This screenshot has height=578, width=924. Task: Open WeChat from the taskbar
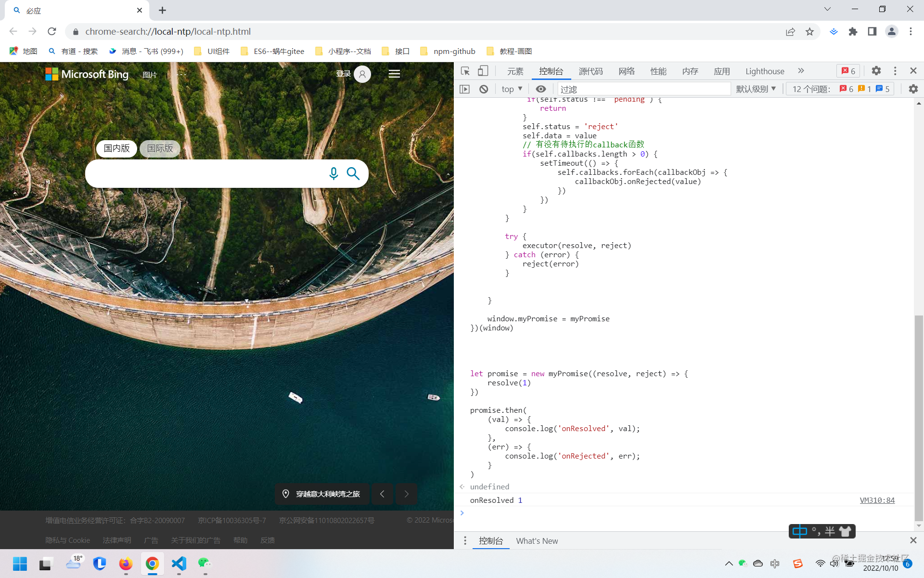click(x=205, y=563)
